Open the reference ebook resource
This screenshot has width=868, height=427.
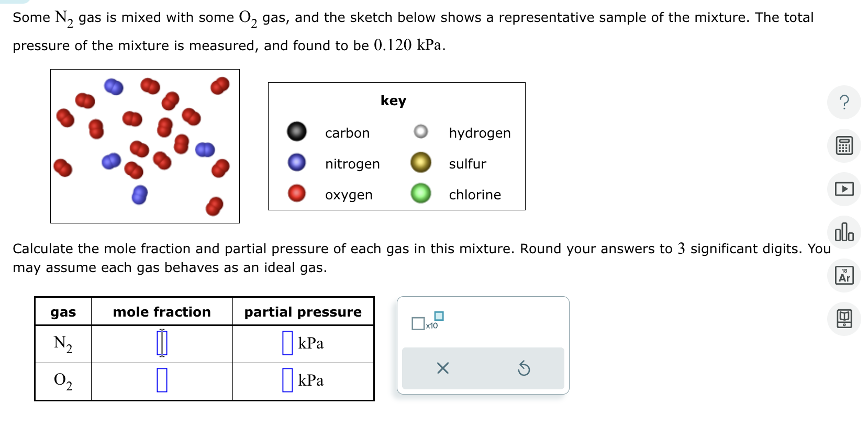pos(844,319)
